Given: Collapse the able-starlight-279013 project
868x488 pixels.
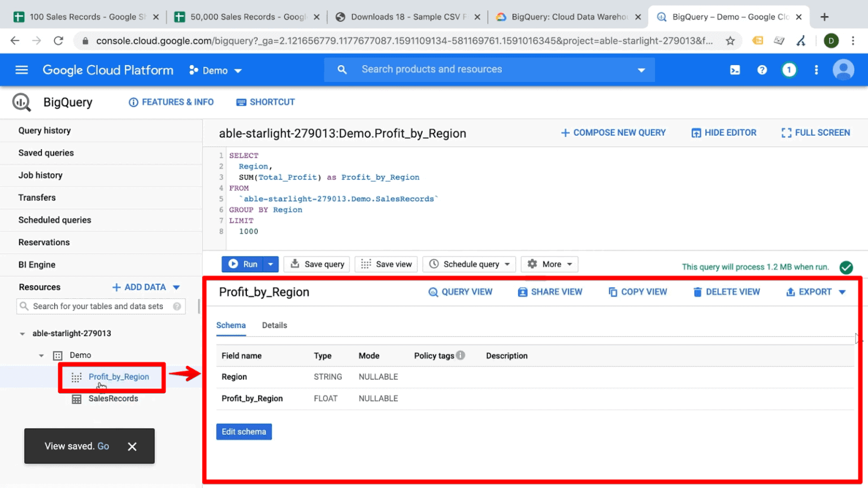Looking at the screenshot, I should (x=23, y=333).
